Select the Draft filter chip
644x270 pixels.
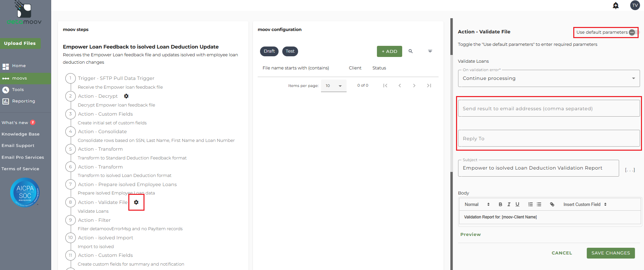pos(269,51)
